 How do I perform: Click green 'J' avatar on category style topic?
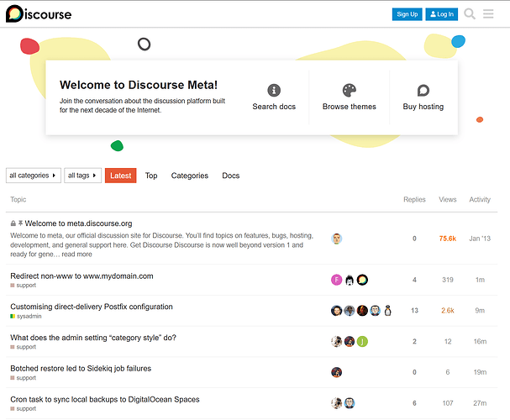(x=362, y=341)
